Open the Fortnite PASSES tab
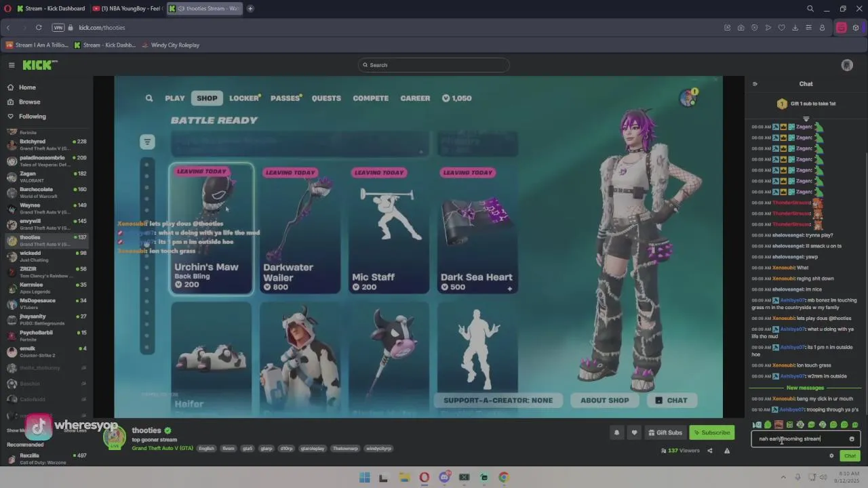 [x=286, y=98]
